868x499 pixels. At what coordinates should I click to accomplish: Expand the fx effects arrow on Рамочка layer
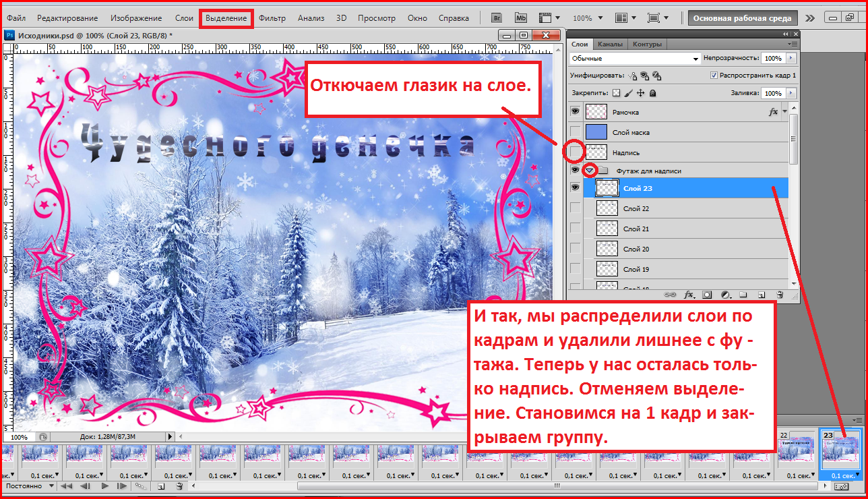pos(784,112)
